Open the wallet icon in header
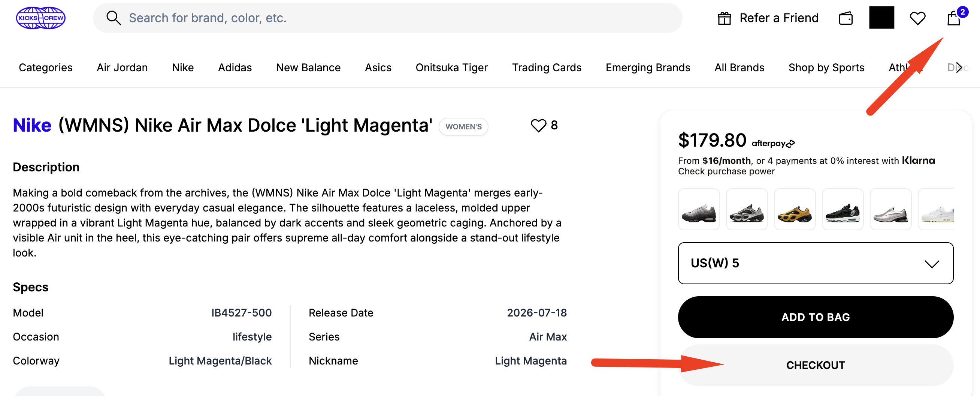The image size is (980, 396). [x=846, y=18]
